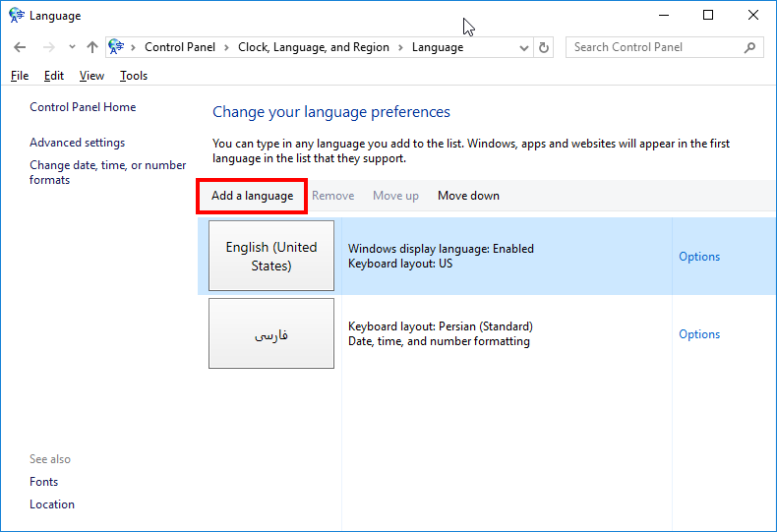Viewport: 777px width, 532px height.
Task: Focus the Search Control Panel box
Action: [654, 47]
